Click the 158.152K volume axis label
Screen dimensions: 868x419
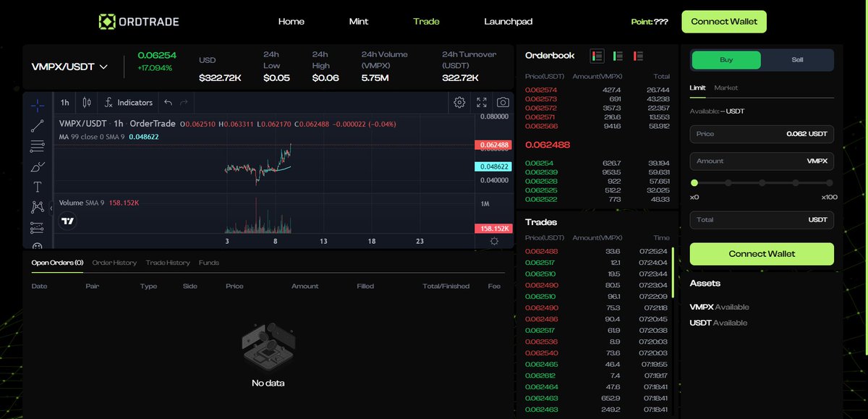(493, 228)
